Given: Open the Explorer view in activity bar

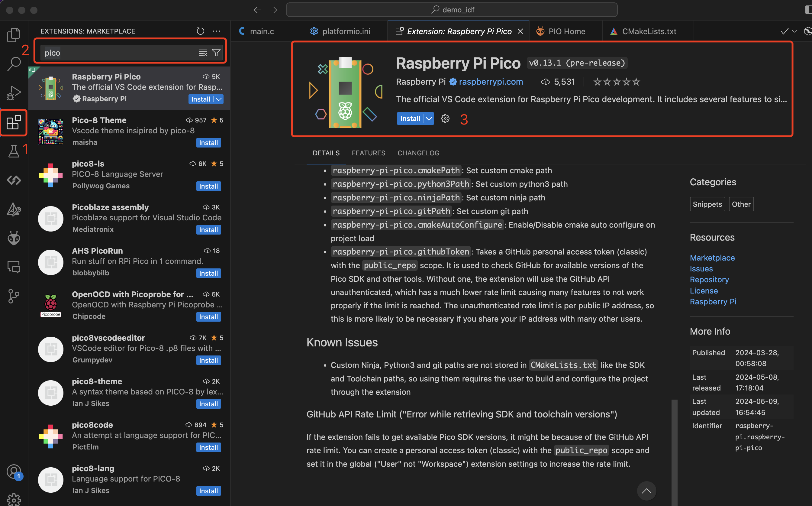Looking at the screenshot, I should 14,34.
